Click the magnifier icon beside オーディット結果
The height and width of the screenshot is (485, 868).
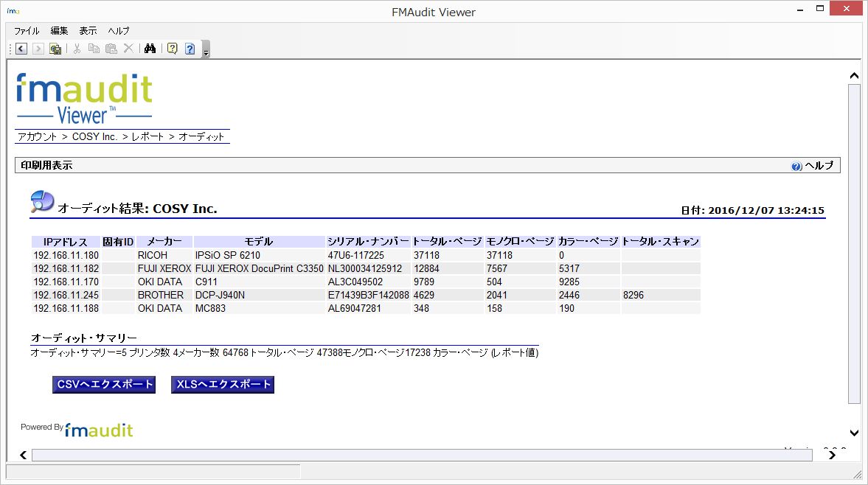(x=42, y=202)
